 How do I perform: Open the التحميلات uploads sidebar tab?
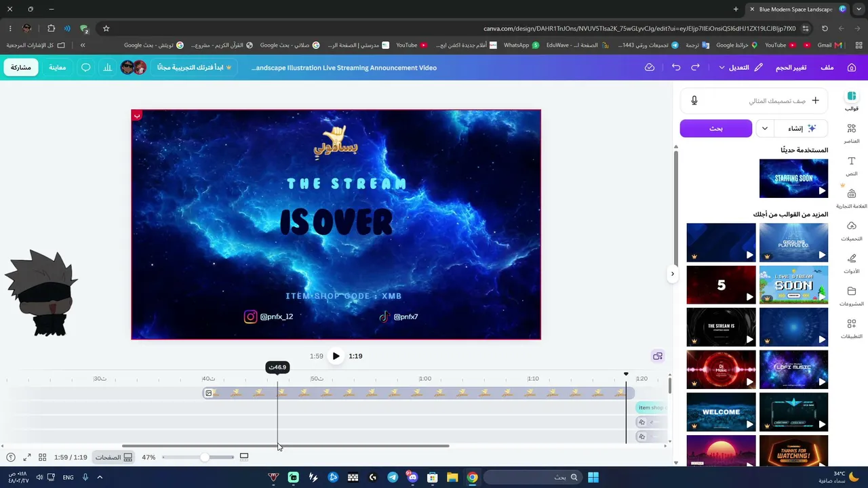851,231
